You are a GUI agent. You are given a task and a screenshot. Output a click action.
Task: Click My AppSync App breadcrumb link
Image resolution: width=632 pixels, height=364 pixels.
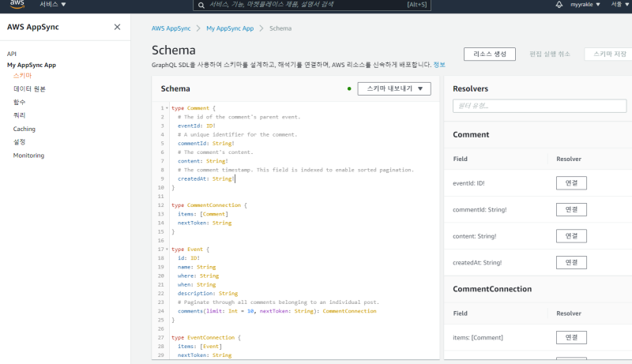[x=230, y=28]
